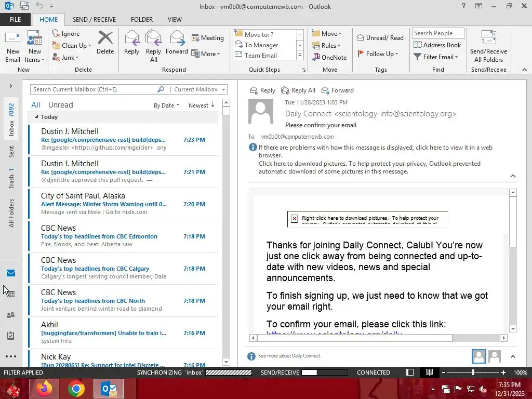Open the Move dropdown in the ribbon
This screenshot has height=399, width=532.
[x=327, y=33]
